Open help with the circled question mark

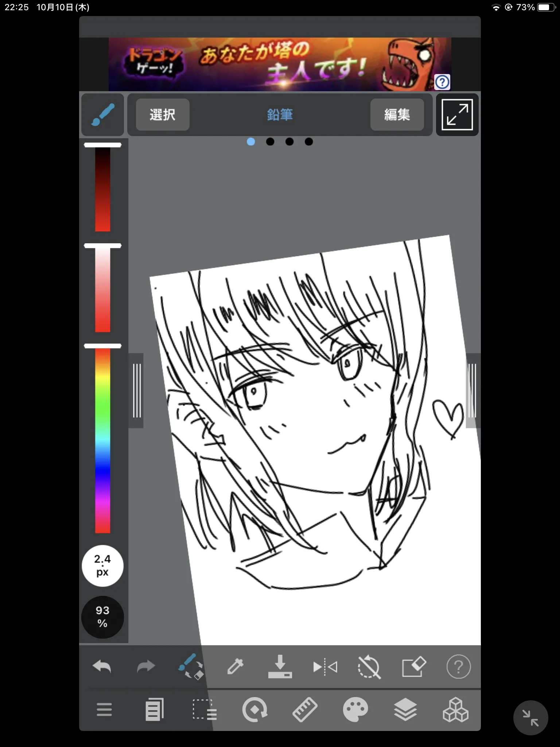pyautogui.click(x=458, y=667)
